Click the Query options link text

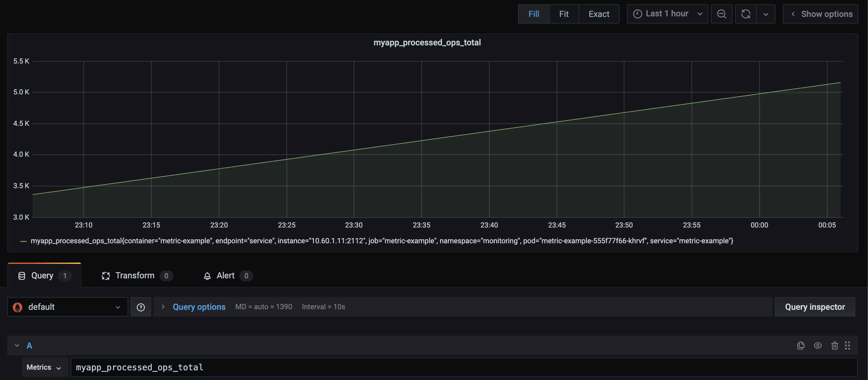[x=199, y=307]
